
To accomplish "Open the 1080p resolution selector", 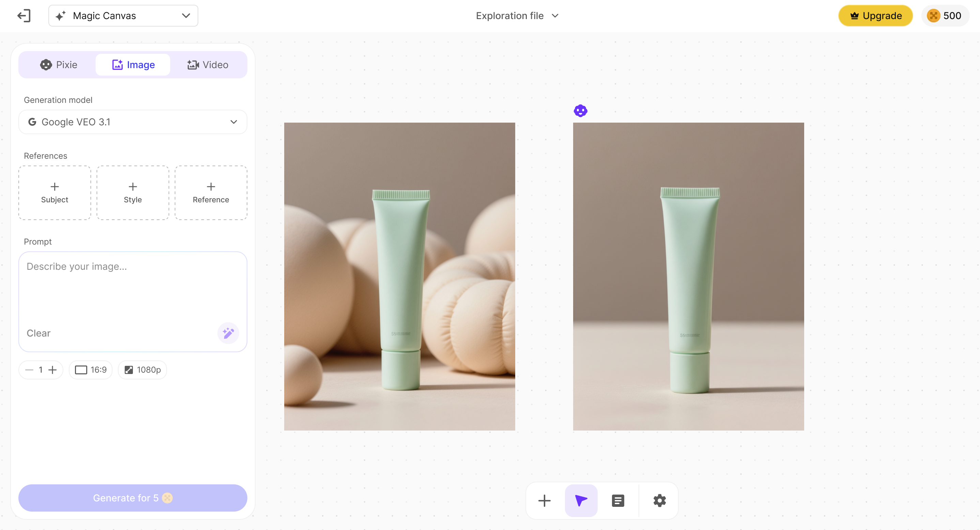I will (x=143, y=370).
